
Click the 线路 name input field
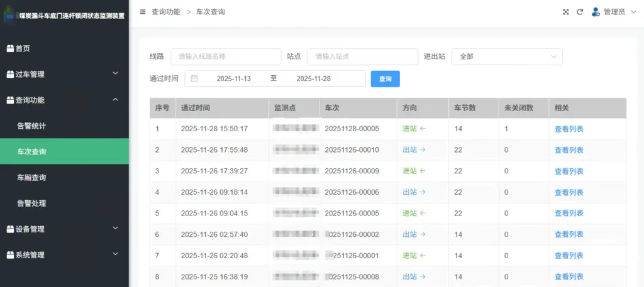pos(225,57)
